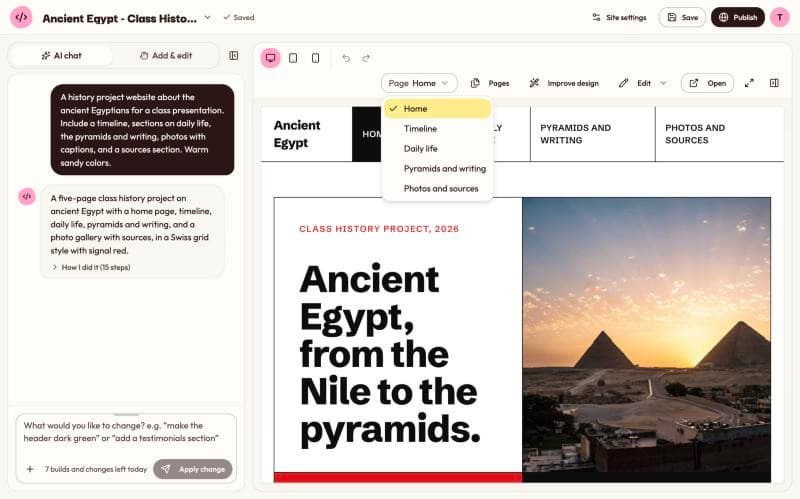Open the site title dropdown chevron
The width and height of the screenshot is (800, 499).
[207, 17]
